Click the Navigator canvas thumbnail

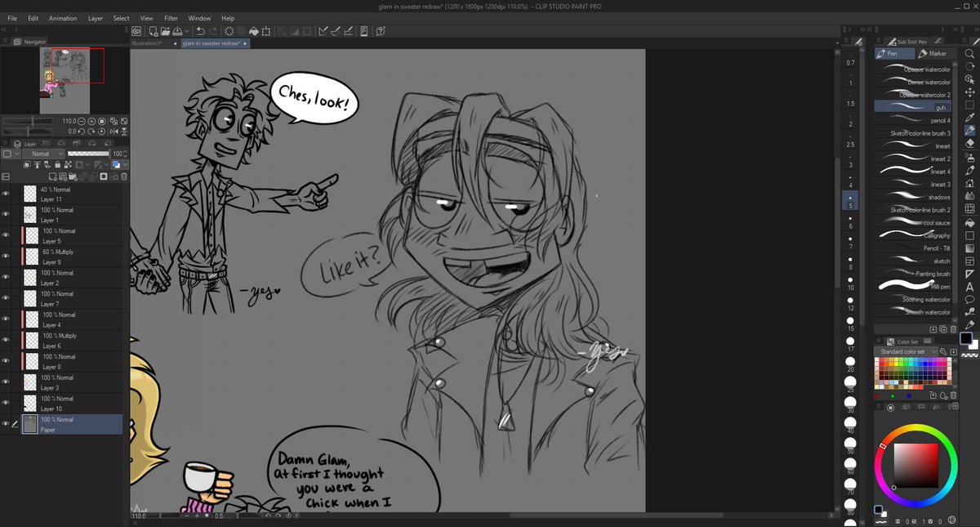tap(65, 81)
